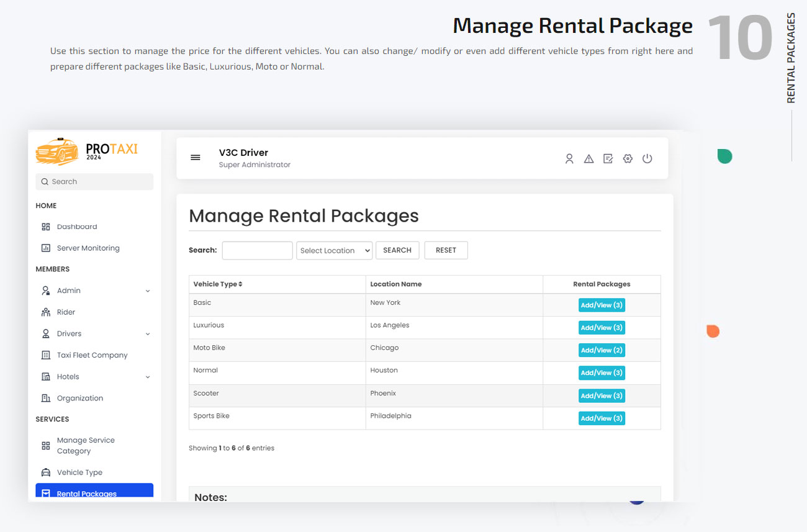Click Add/View (3) for Luxurious
The width and height of the screenshot is (807, 532).
point(602,328)
